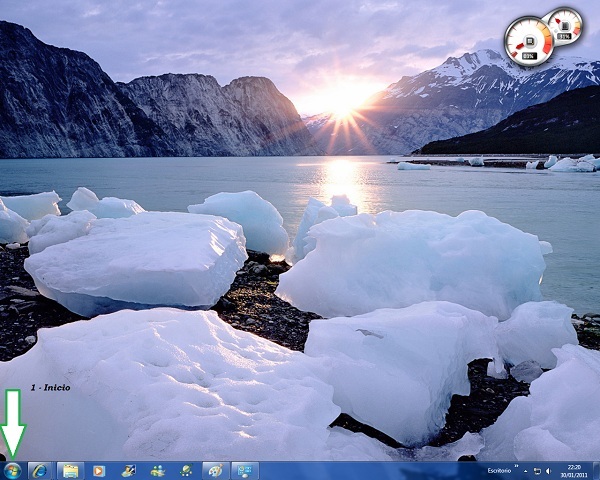Select the large CPU meter gadget dial

coord(529,41)
